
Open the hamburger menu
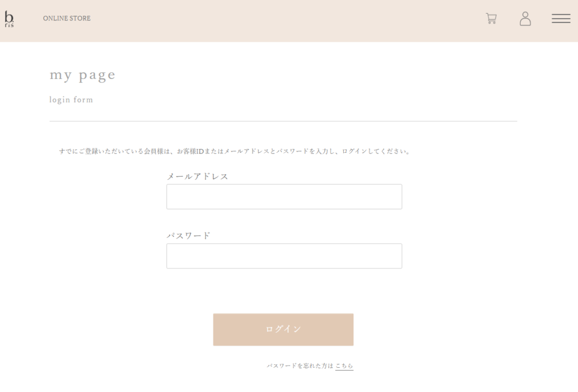click(x=561, y=19)
